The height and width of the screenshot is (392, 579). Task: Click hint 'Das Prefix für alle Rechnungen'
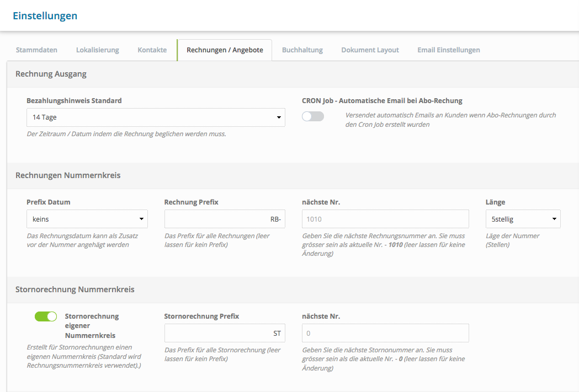tap(217, 240)
